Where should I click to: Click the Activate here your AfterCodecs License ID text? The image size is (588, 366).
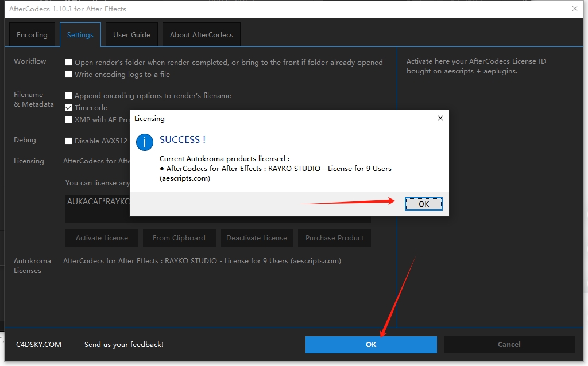tap(476, 66)
